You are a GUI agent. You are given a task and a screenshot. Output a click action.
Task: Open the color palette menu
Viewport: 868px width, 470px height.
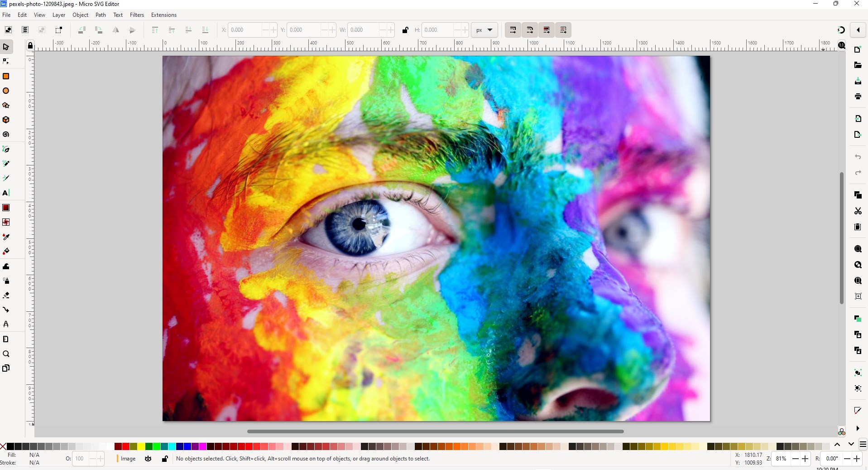[x=863, y=445]
